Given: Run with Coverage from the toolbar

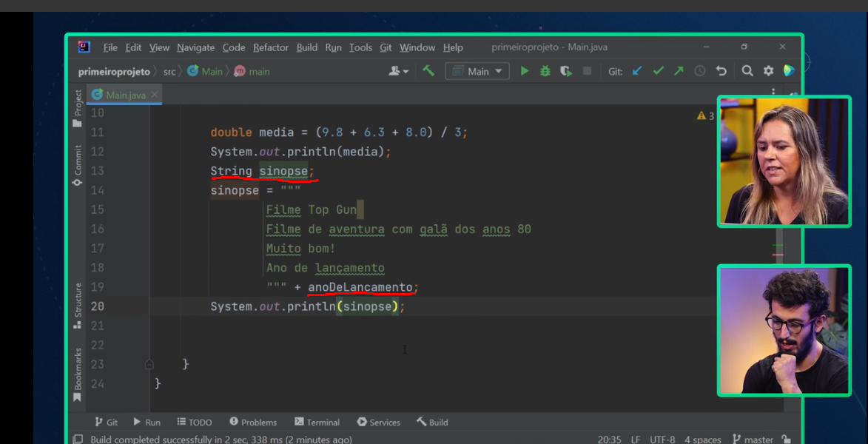Looking at the screenshot, I should click(566, 71).
